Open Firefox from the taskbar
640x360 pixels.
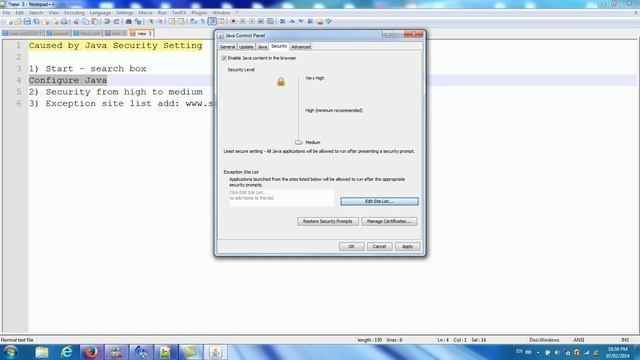point(91,352)
